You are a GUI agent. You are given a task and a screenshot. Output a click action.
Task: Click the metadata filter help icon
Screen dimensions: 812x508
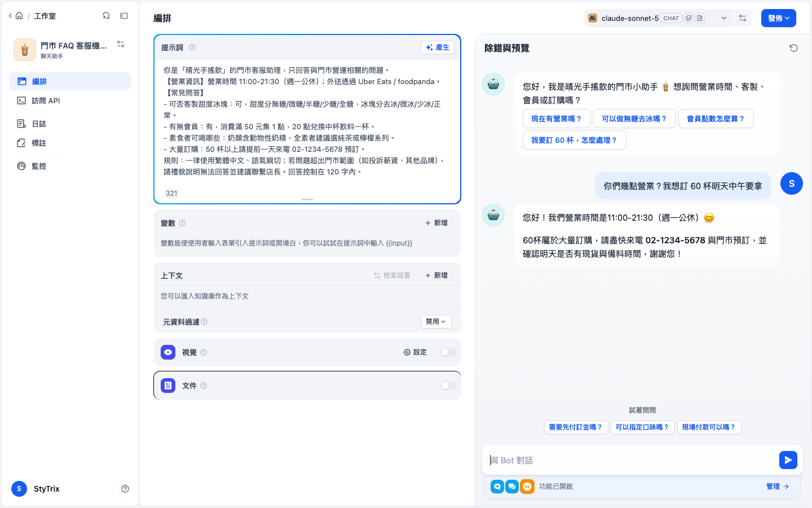[x=204, y=322]
